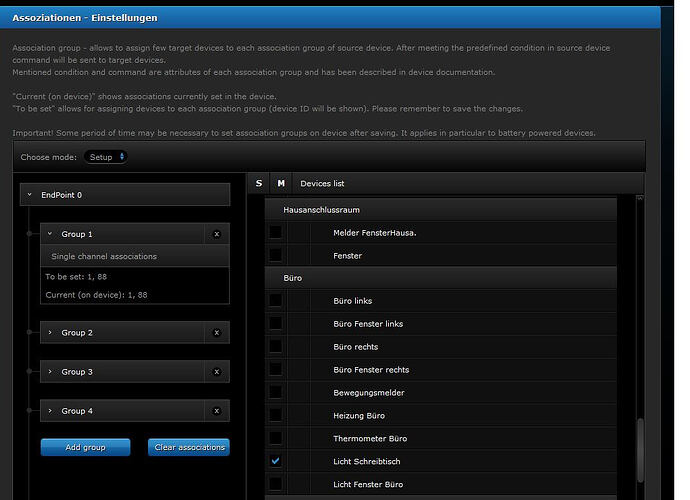Tick the Melder FensterHausa. checkbox
The image size is (690, 500).
pyautogui.click(x=275, y=232)
